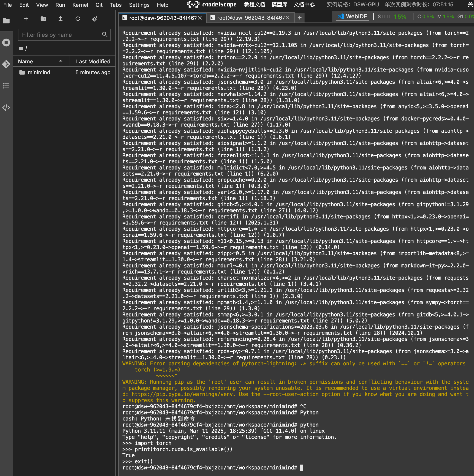Open the 教程文档 link
The image size is (474, 476).
tap(255, 5)
